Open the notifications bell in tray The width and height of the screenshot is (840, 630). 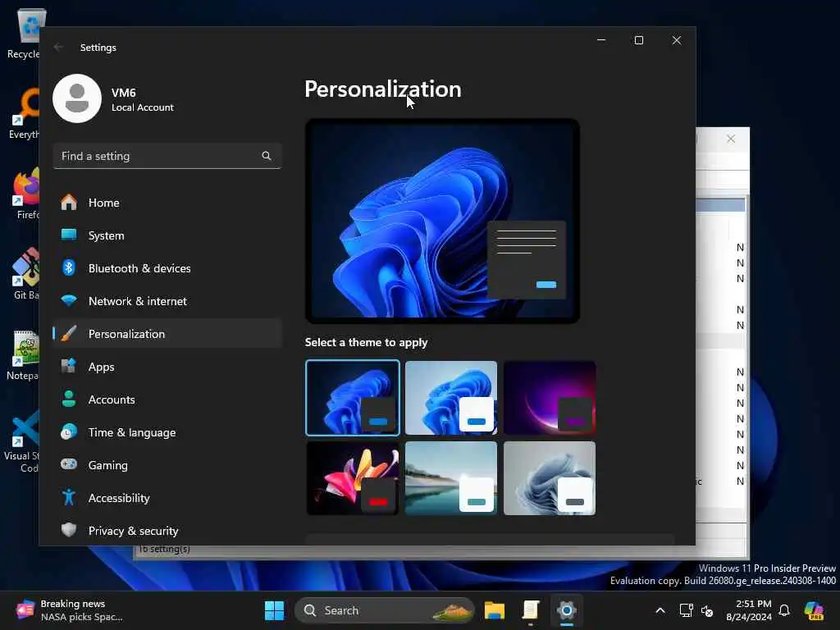tap(784, 610)
